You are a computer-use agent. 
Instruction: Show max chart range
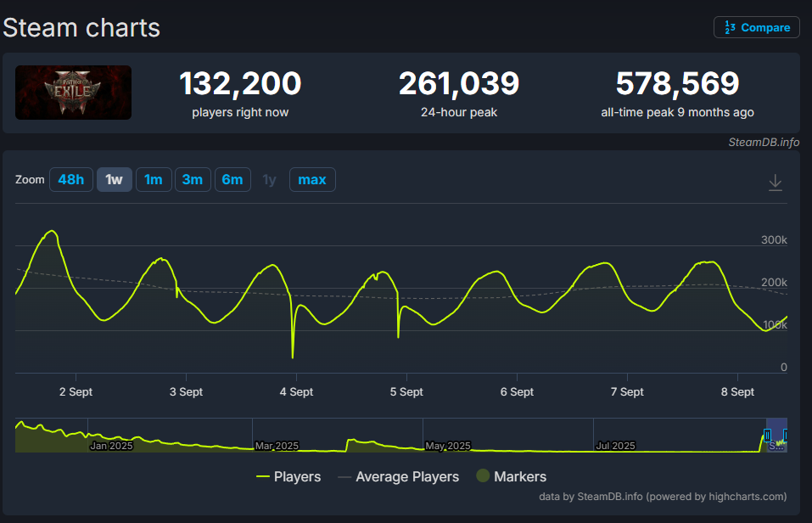coord(312,179)
